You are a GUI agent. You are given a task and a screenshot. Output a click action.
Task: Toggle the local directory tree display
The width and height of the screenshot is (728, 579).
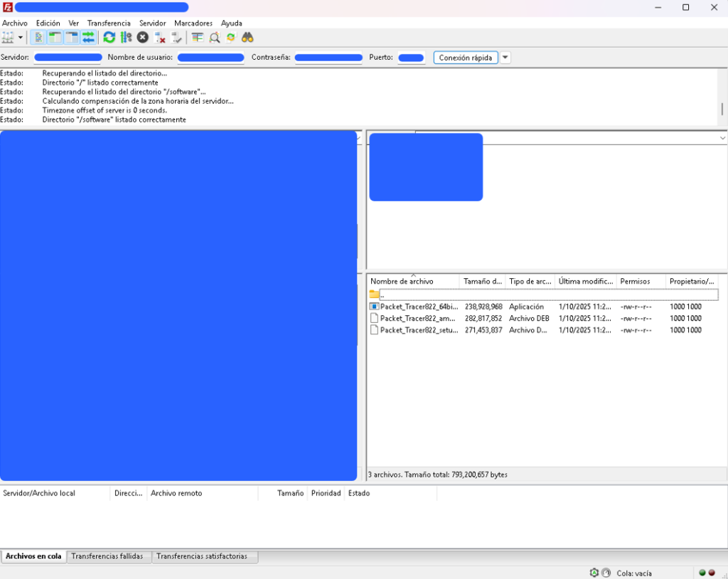55,37
